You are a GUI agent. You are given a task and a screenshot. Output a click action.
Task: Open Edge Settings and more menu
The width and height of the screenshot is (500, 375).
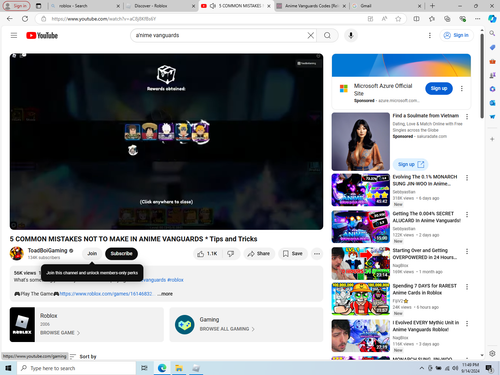click(477, 19)
